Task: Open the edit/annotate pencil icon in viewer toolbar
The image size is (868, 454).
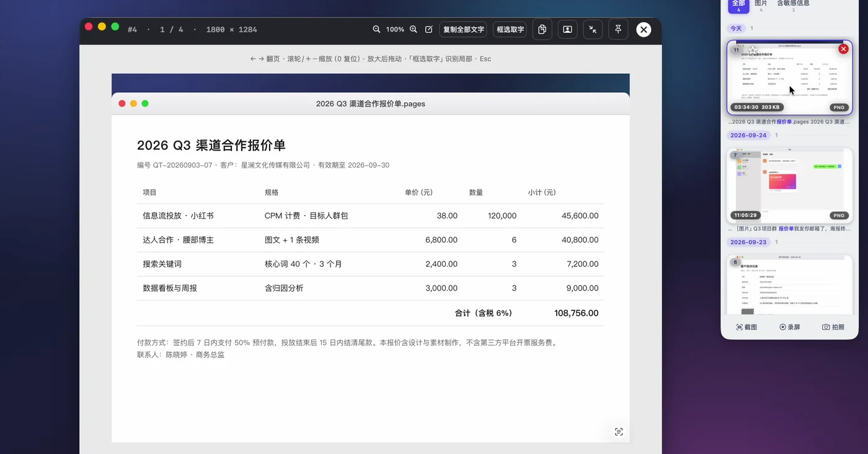Action: pyautogui.click(x=428, y=29)
